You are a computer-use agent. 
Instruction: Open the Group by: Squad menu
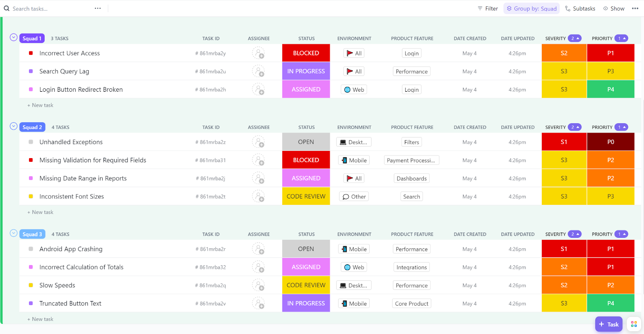(x=531, y=8)
